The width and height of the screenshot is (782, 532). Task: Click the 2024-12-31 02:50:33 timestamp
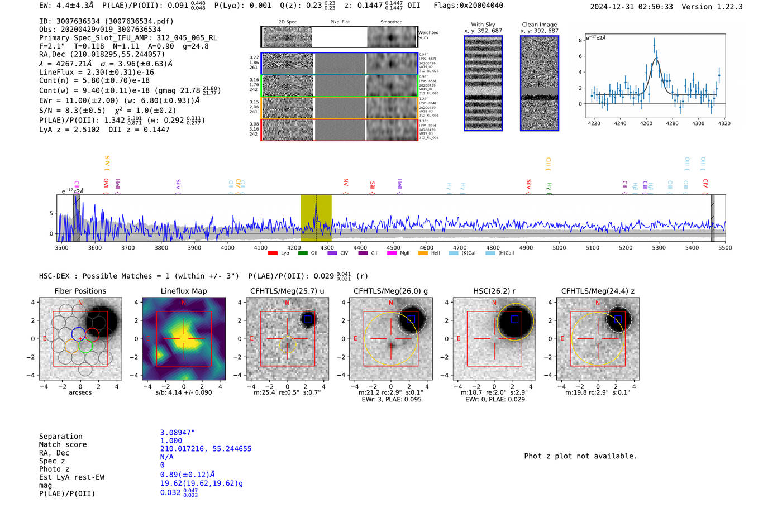631,7
